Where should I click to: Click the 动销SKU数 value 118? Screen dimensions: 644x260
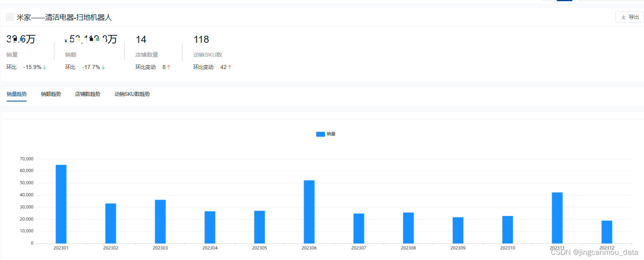point(201,40)
